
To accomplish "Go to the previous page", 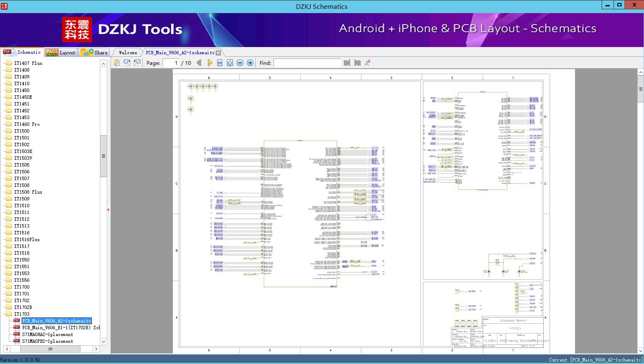I will (199, 63).
